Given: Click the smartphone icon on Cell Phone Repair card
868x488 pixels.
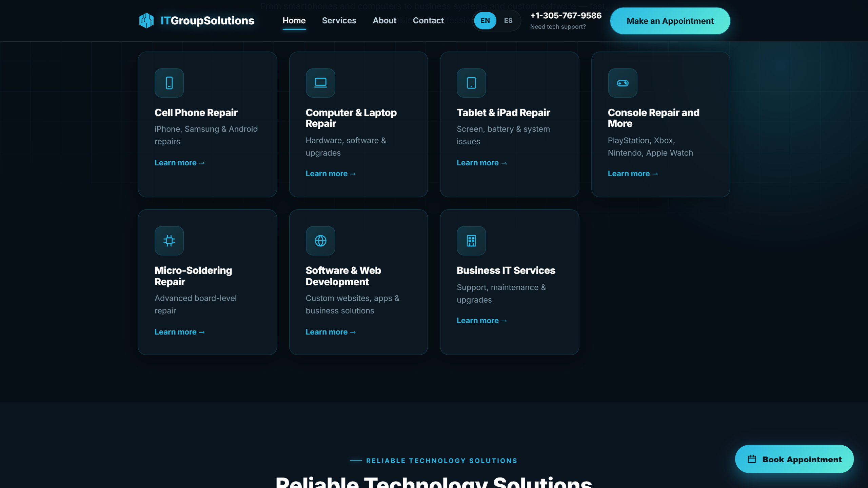Looking at the screenshot, I should click(169, 83).
